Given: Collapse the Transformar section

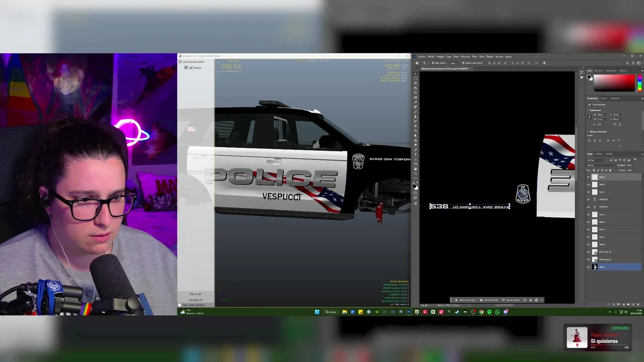Looking at the screenshot, I should pyautogui.click(x=588, y=110).
